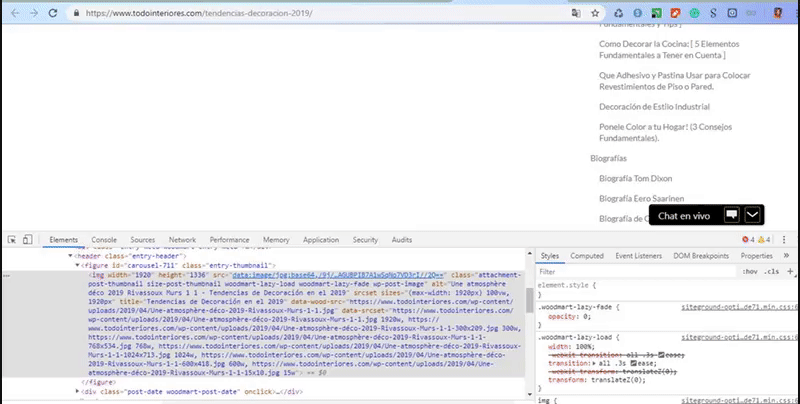Open the Biografías category link
The image size is (800, 404).
(x=608, y=158)
